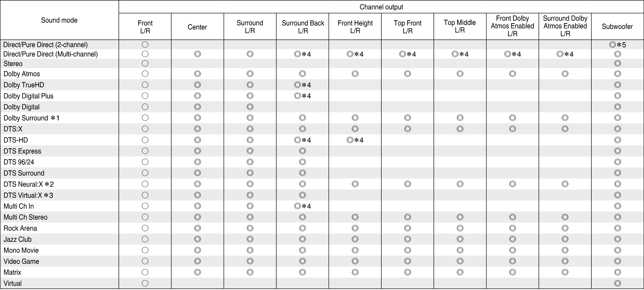Click Front L/R circle in Virtual row
Viewport: 644px width, 290px height.
point(145,283)
